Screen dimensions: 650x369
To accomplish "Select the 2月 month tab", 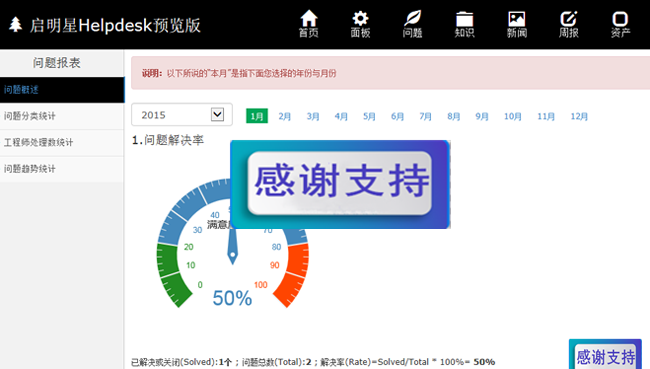I will [x=284, y=117].
